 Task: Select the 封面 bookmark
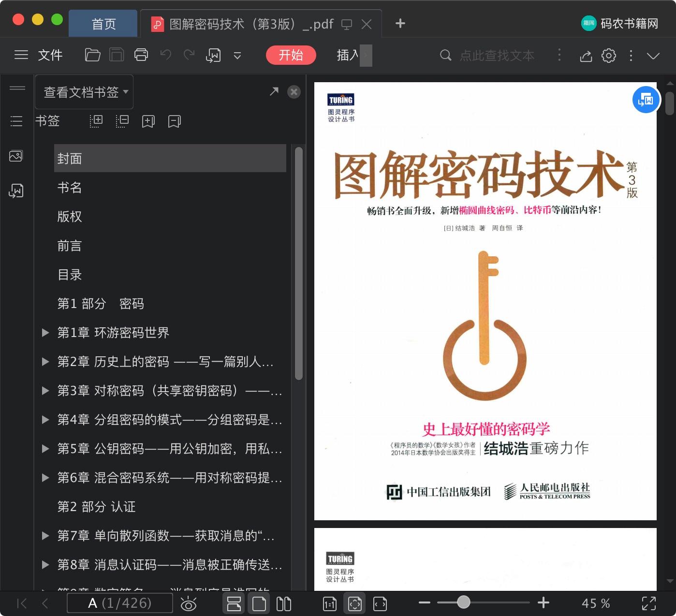coord(170,158)
